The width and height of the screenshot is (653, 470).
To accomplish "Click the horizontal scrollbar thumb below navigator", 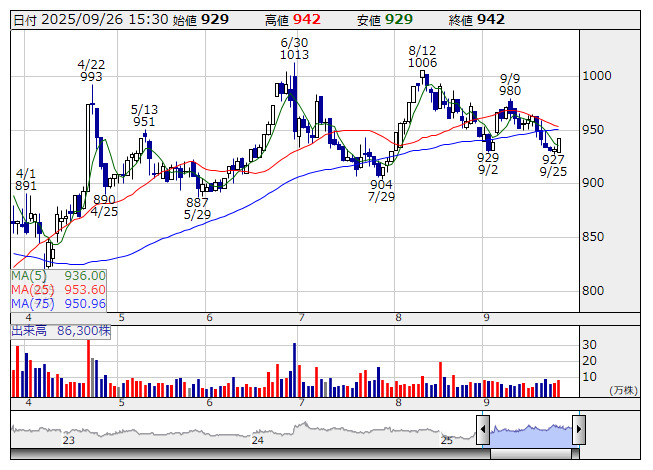I will tap(300, 454).
